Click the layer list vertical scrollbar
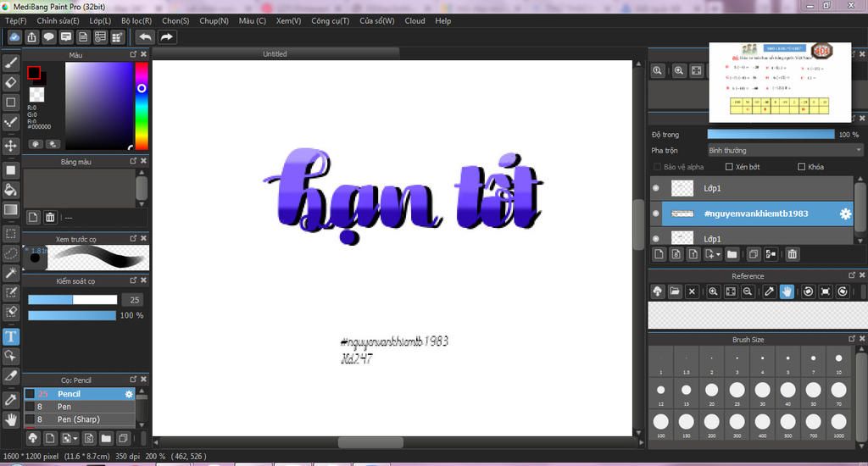The width and height of the screenshot is (868, 466). tap(860, 210)
